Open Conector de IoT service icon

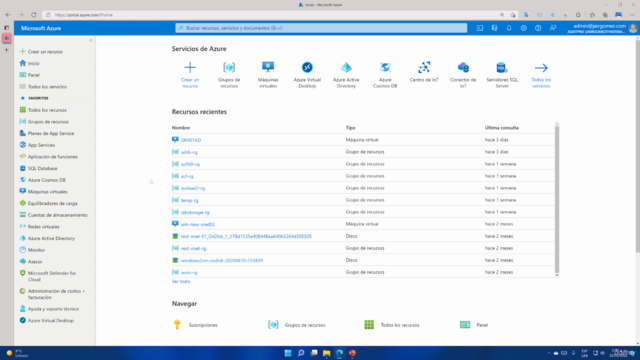(463, 67)
